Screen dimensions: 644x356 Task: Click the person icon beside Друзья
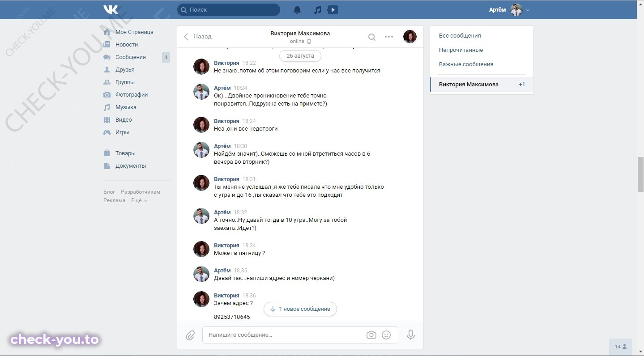tap(107, 70)
